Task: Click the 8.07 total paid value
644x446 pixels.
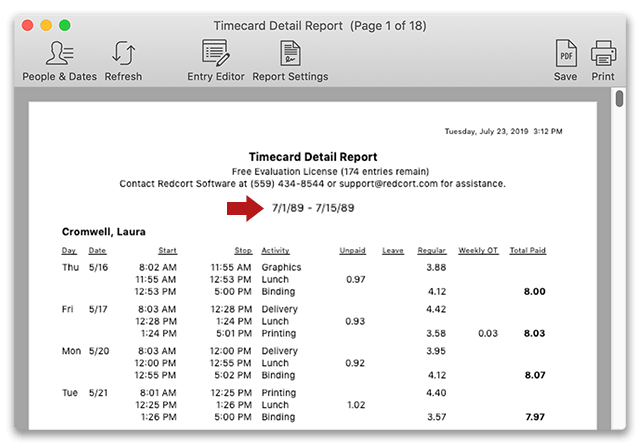Action: [x=535, y=375]
